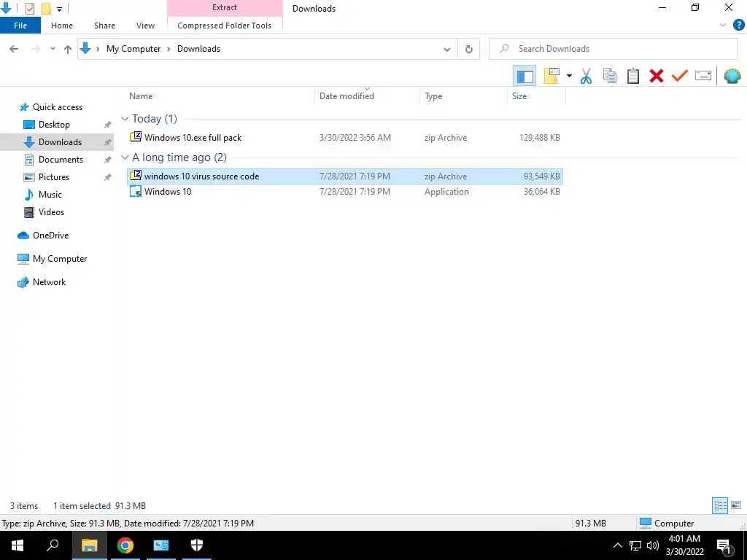
Task: Click the clipboard Paste icon
Action: [x=632, y=76]
